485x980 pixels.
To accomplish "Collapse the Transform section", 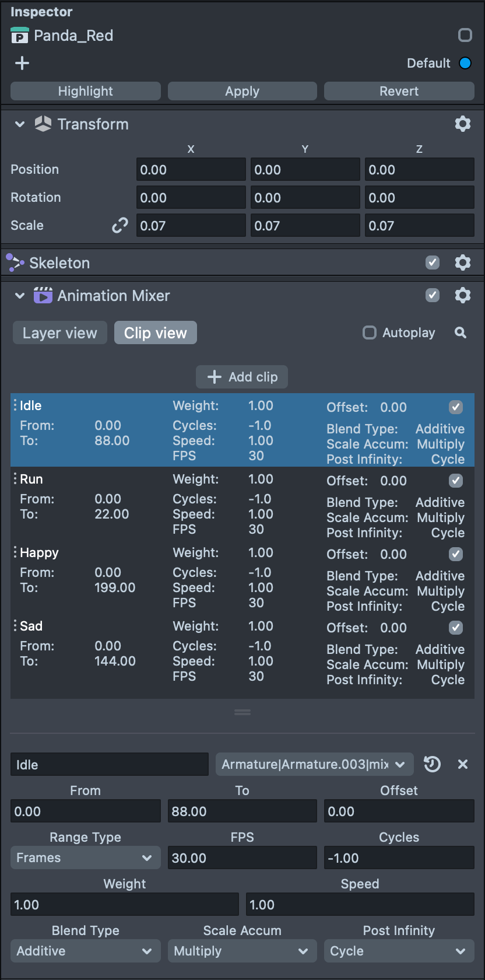I will coord(20,124).
